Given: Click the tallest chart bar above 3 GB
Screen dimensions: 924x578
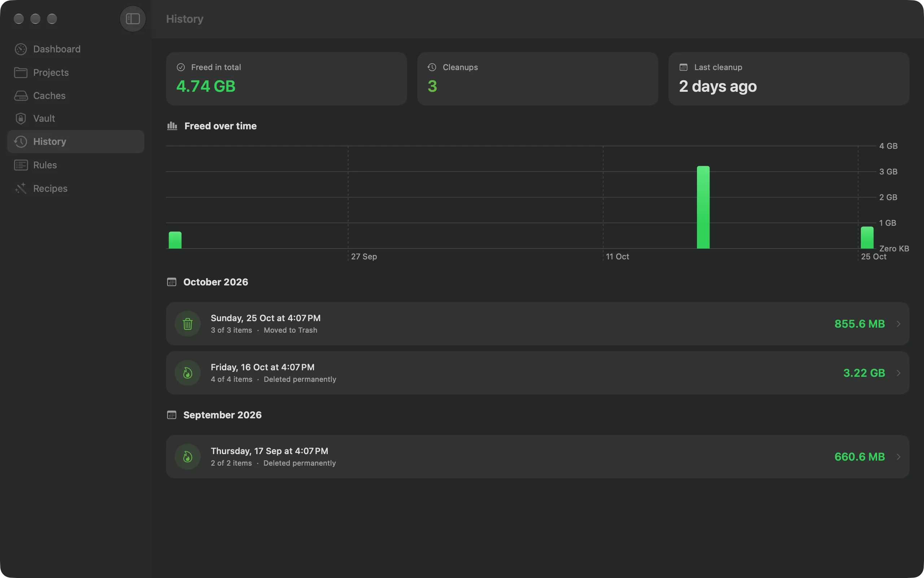Looking at the screenshot, I should coord(703,207).
